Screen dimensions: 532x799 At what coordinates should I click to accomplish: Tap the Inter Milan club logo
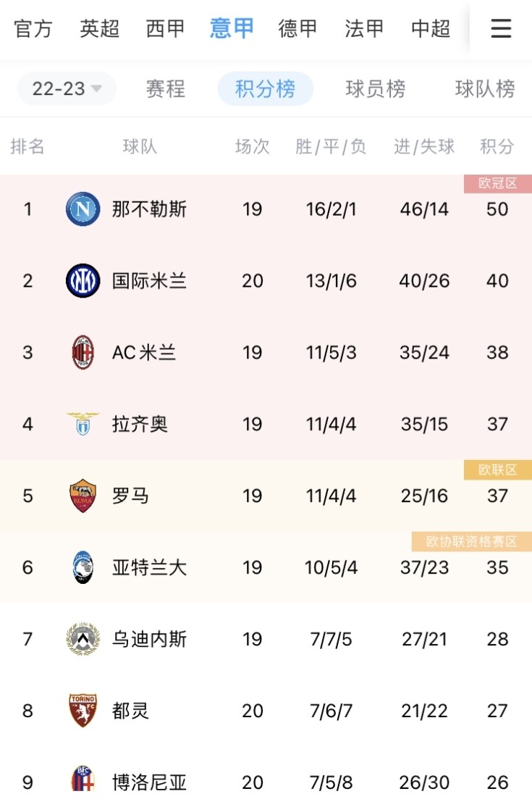tap(83, 281)
